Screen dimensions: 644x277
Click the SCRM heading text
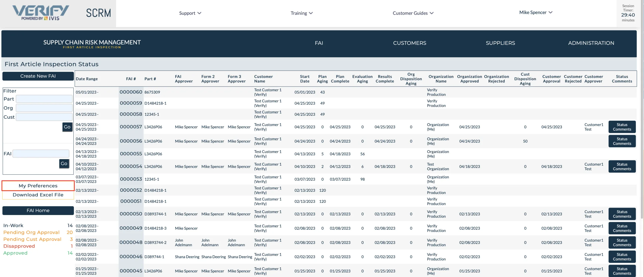(x=98, y=13)
